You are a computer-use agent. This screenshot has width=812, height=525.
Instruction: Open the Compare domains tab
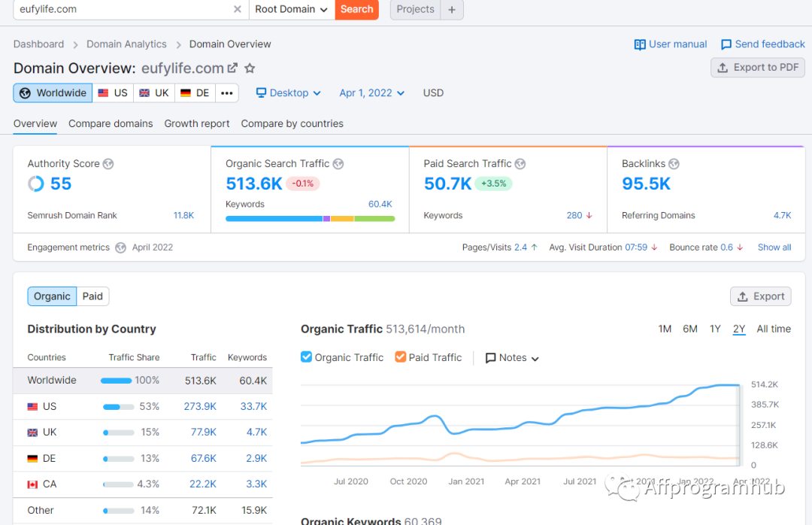[x=111, y=124]
